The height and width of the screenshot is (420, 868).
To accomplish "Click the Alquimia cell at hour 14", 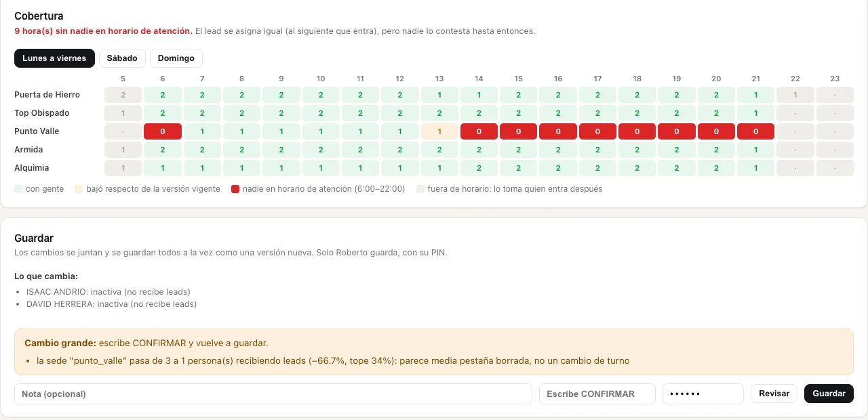I will pos(479,168).
